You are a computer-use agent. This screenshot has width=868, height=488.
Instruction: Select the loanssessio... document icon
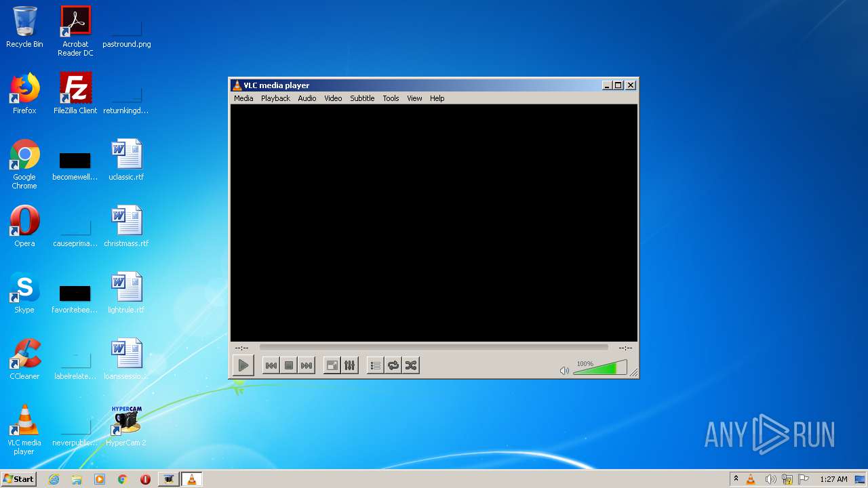(x=126, y=359)
